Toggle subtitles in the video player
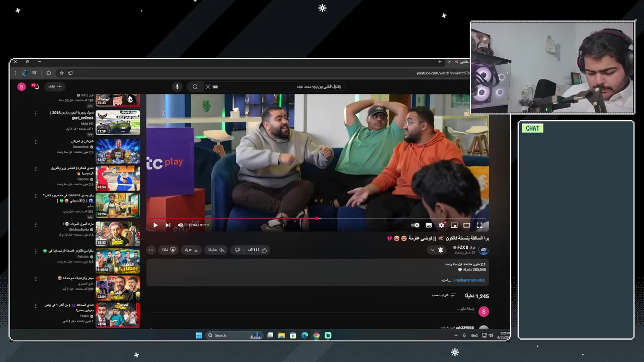644x362 pixels. 429,225
